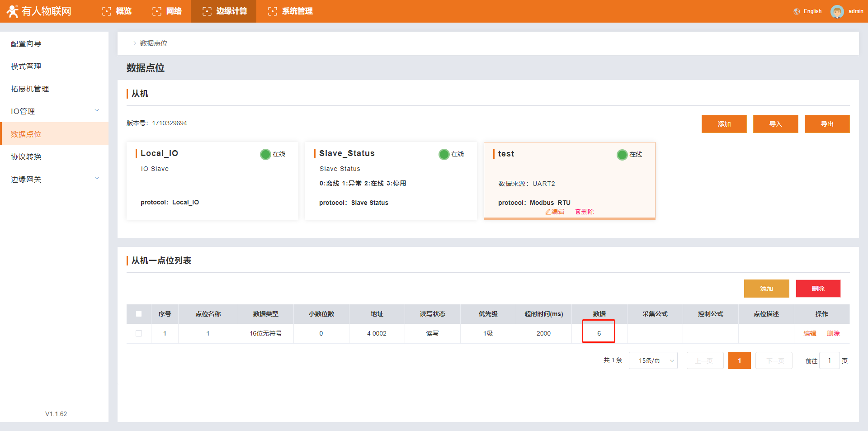The height and width of the screenshot is (431, 868).
Task: Click the pencil edit icon on test card
Action: 548,212
